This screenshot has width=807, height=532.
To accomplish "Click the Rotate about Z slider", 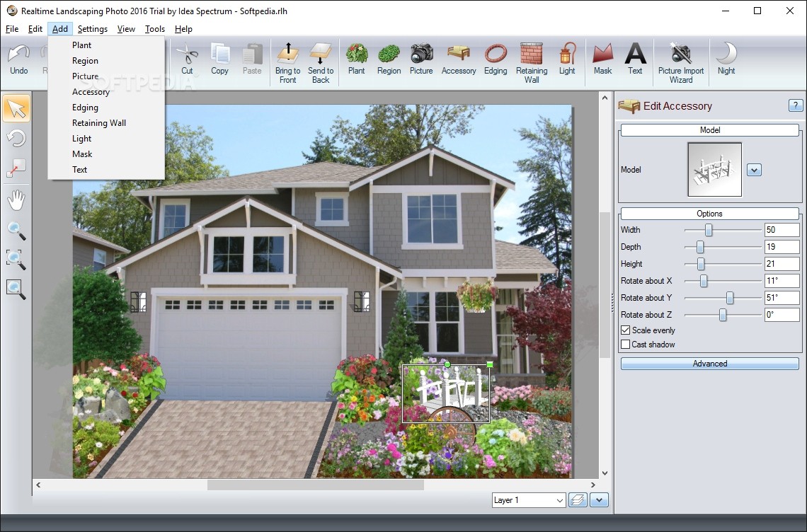I will tap(723, 315).
